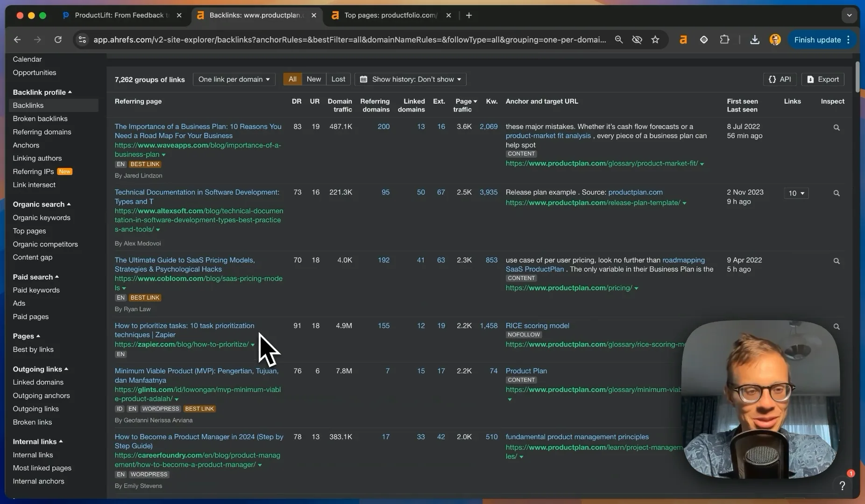Image resolution: width=865 pixels, height=504 pixels.
Task: Expand the Links count 10 dropdown
Action: pos(796,193)
